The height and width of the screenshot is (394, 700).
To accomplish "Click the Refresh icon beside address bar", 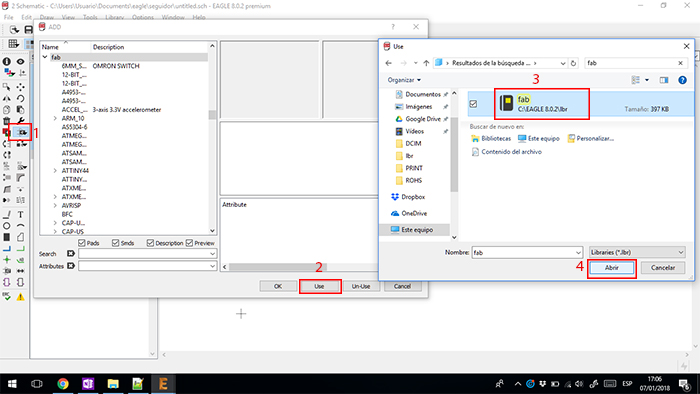I will point(574,63).
